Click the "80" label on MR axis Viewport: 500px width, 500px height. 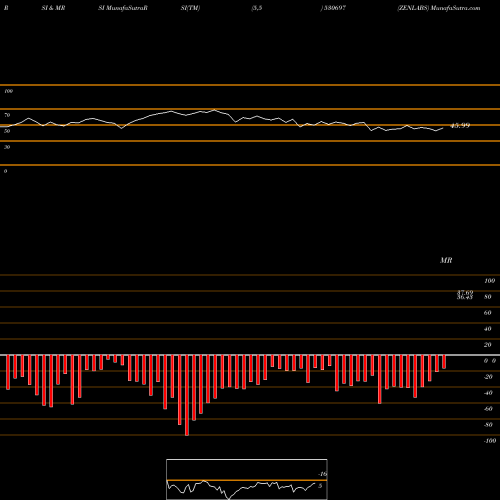pos(488,297)
